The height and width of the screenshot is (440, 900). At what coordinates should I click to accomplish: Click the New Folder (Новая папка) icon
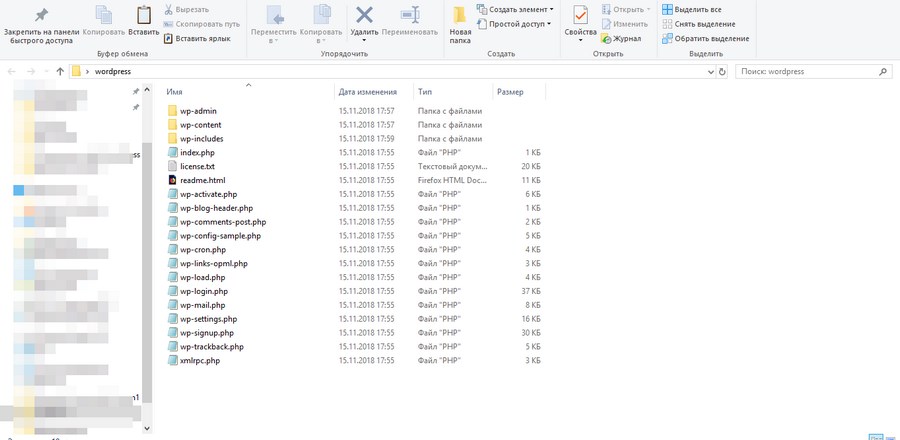click(460, 16)
